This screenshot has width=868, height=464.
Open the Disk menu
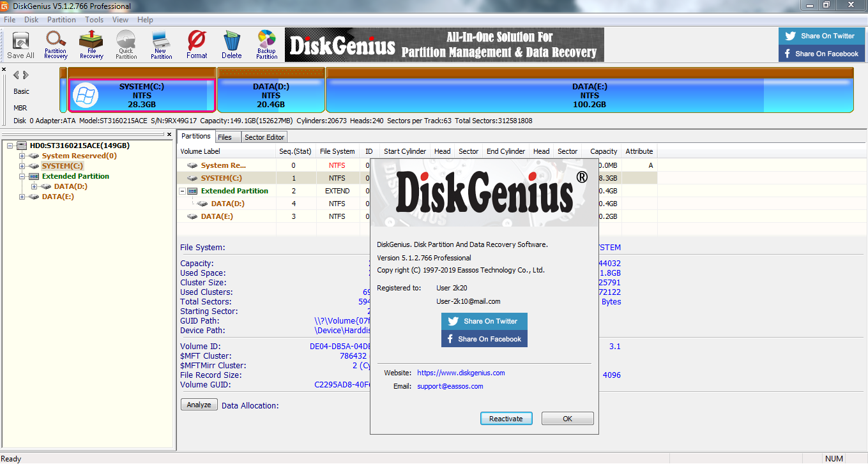(x=31, y=20)
